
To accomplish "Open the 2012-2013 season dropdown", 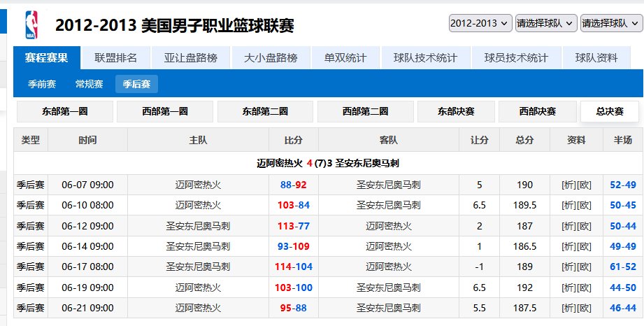I will [x=480, y=23].
